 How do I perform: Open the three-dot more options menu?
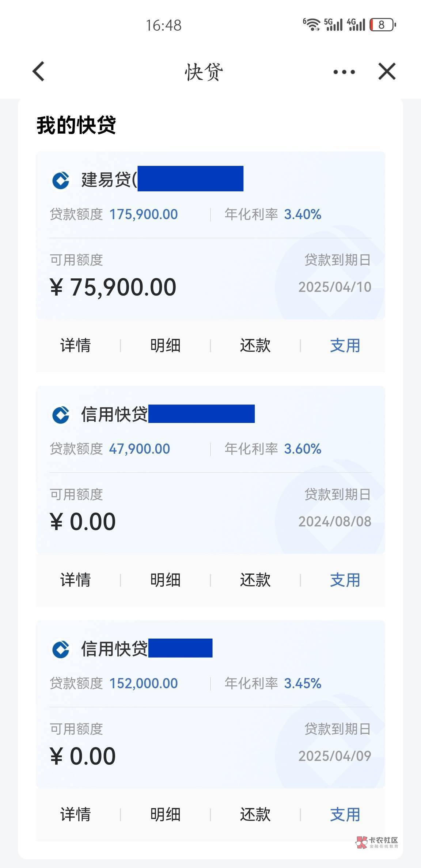(x=344, y=72)
